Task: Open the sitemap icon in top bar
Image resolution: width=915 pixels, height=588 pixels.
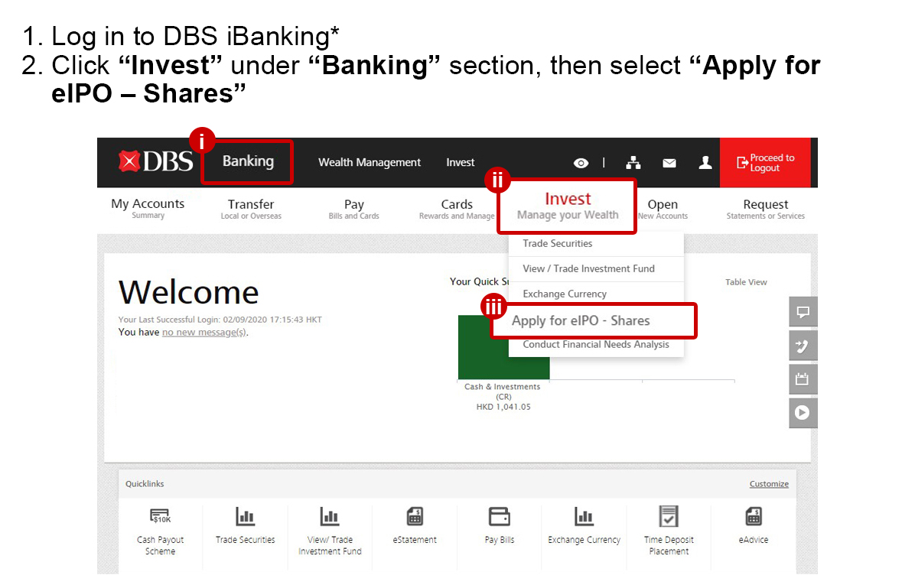Action: click(633, 163)
